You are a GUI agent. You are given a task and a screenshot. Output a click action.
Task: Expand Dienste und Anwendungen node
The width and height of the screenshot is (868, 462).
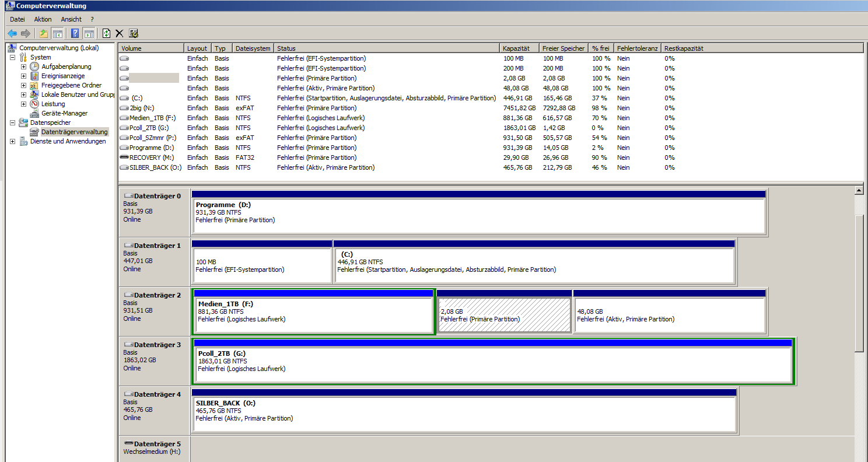pos(12,142)
